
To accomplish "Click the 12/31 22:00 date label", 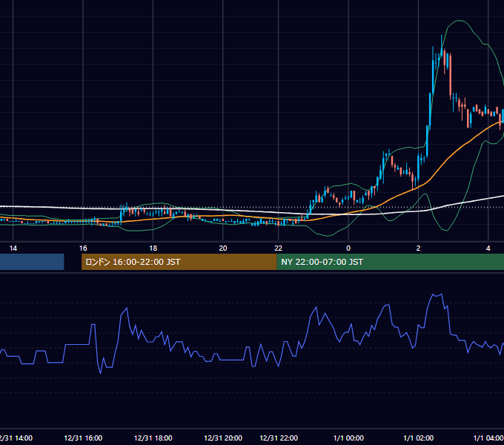I will click(x=279, y=438).
